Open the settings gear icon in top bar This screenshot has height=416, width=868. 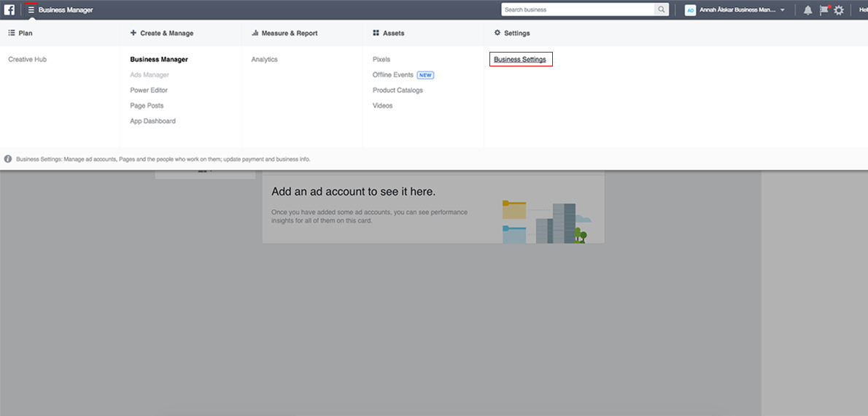click(839, 10)
